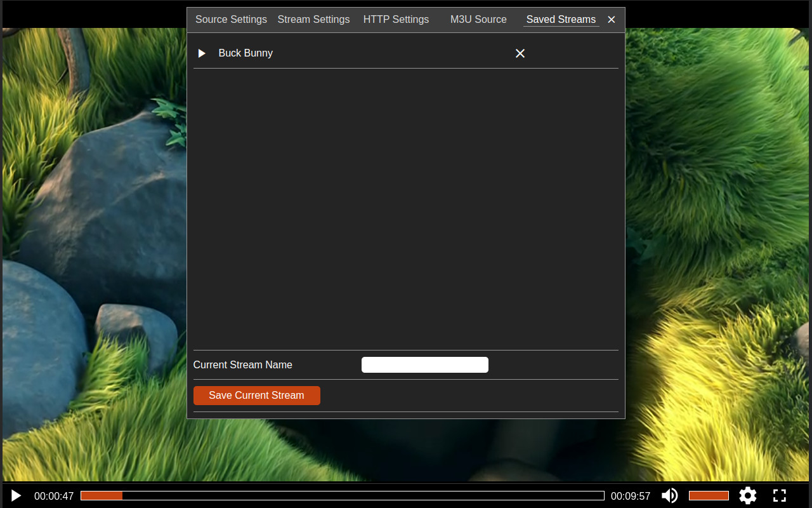This screenshot has height=508, width=812.
Task: Click the Current Stream Name input field
Action: coord(424,364)
